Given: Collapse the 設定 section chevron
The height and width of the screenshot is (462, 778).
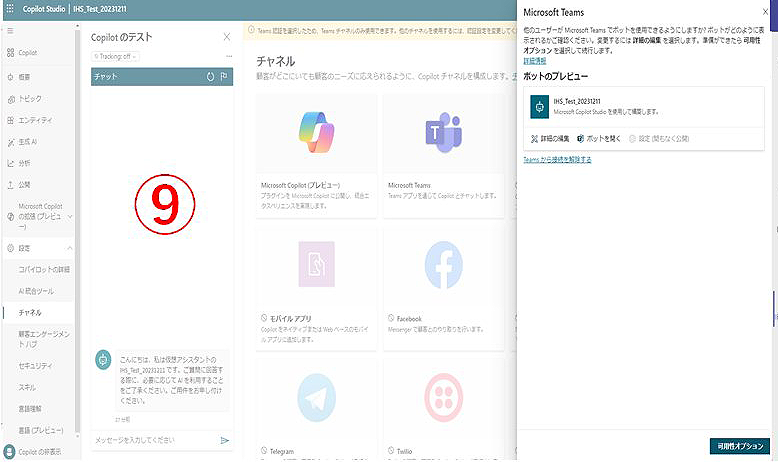Looking at the screenshot, I should [69, 248].
